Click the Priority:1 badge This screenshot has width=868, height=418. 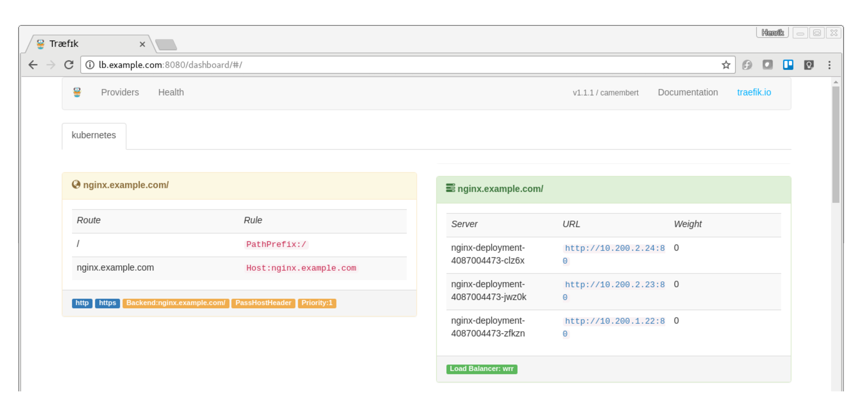(317, 303)
